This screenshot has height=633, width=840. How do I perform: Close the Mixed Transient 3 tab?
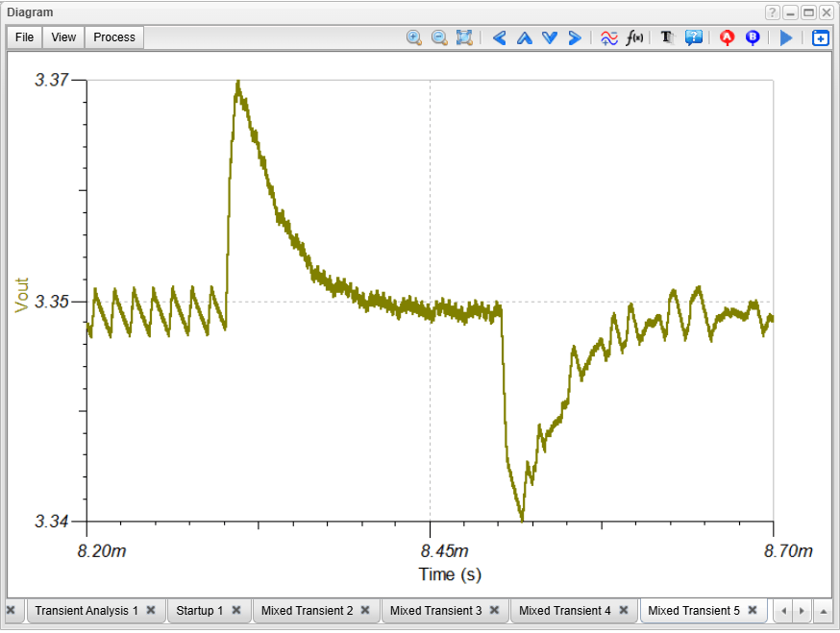[x=494, y=610]
